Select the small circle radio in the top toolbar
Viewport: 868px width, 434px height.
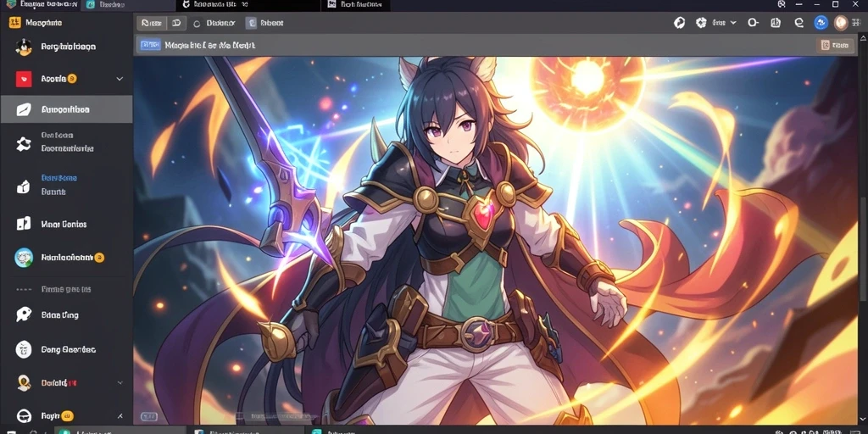[x=197, y=24]
